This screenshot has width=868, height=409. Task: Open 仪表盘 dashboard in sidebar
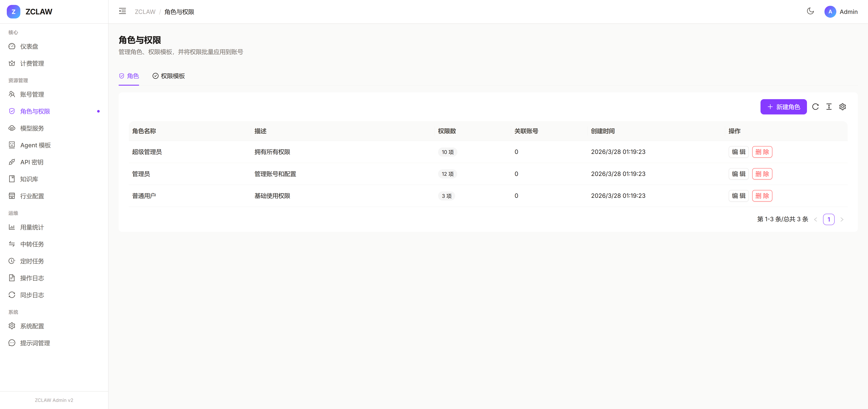pyautogui.click(x=29, y=46)
